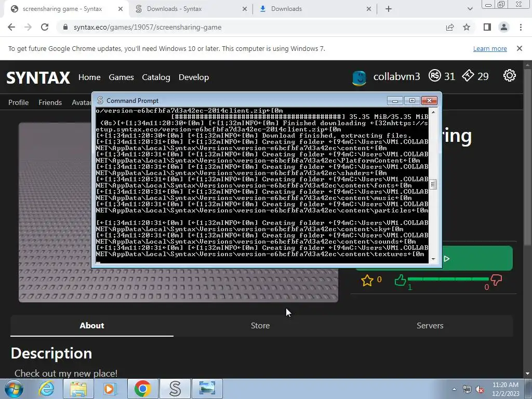This screenshot has height=399, width=532.
Task: Go back with the browser back arrow
Action: pos(11,27)
